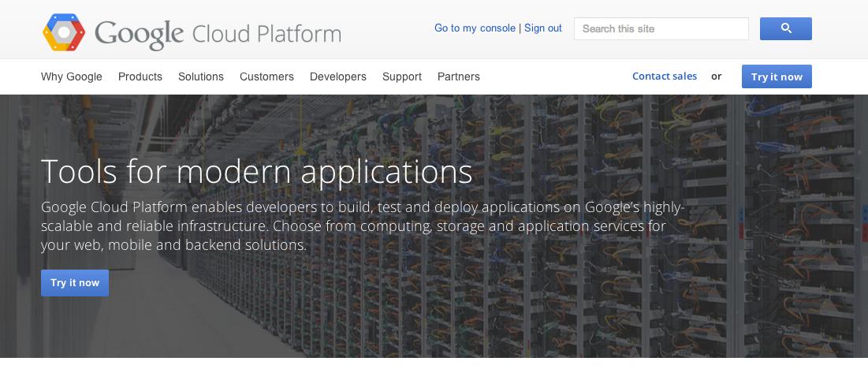
Task: Go to the Customers section
Action: (x=266, y=77)
